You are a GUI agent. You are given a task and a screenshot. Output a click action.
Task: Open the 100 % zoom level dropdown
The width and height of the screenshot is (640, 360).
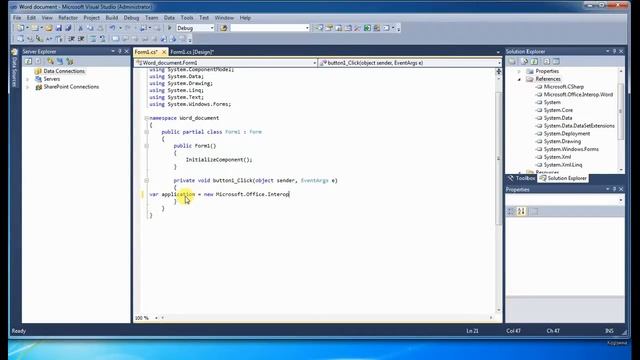pos(156,318)
